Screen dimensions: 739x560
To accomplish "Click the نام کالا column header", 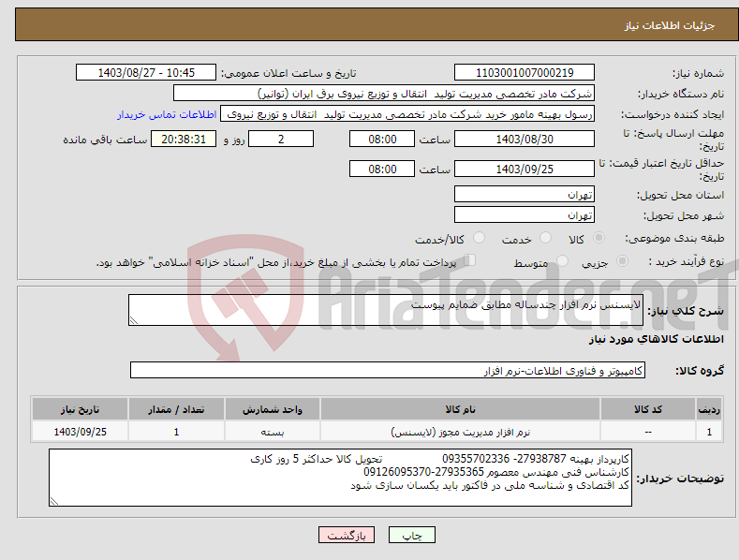I will 460,409.
